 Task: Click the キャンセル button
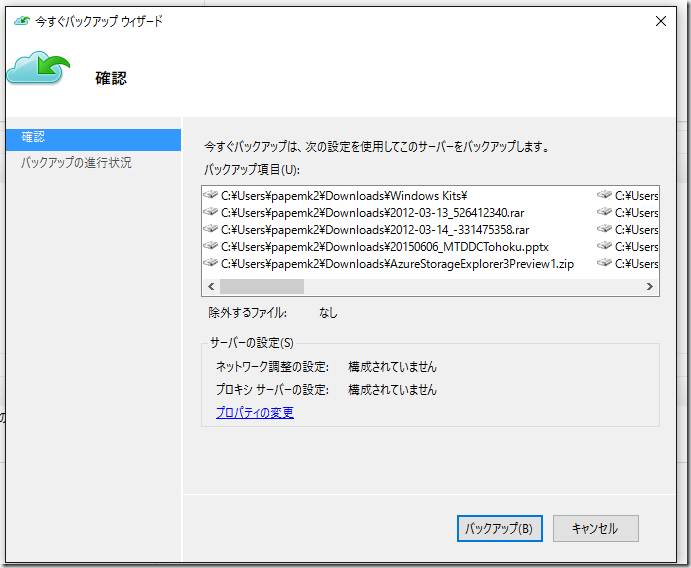coord(595,528)
